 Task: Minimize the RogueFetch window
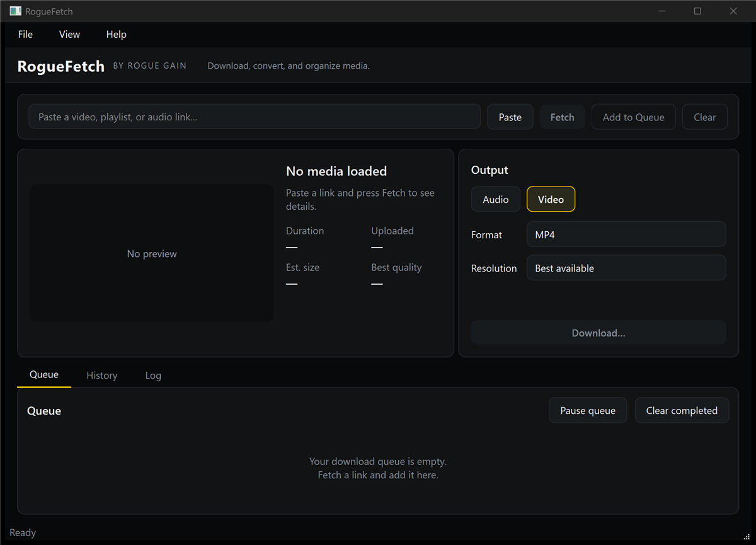(x=662, y=11)
